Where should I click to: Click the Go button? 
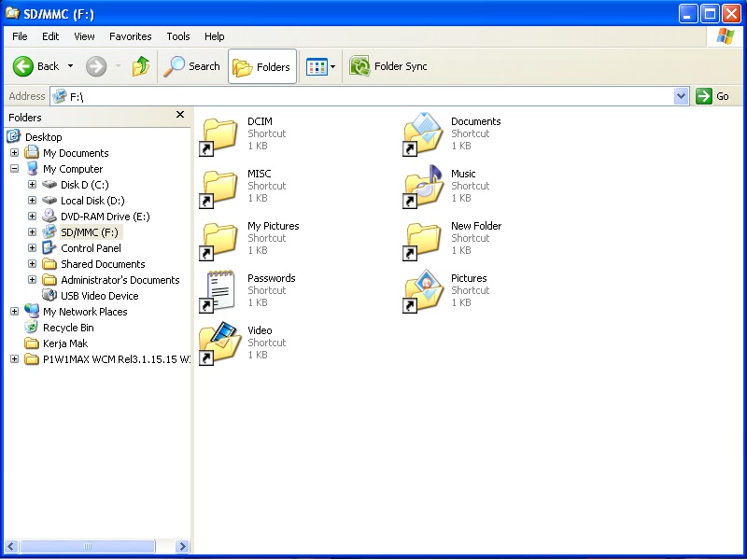(712, 96)
